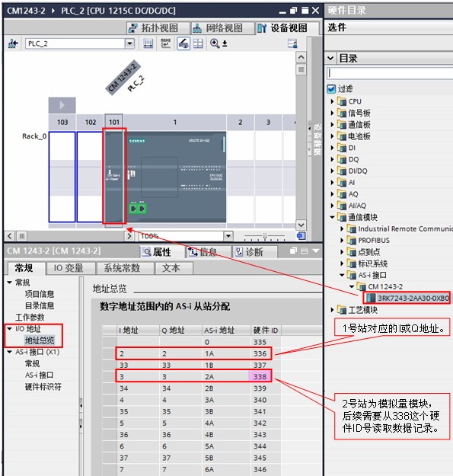Select 硬件标识符 in the properties tree
Screen dimensions: 453x476
coord(43,386)
